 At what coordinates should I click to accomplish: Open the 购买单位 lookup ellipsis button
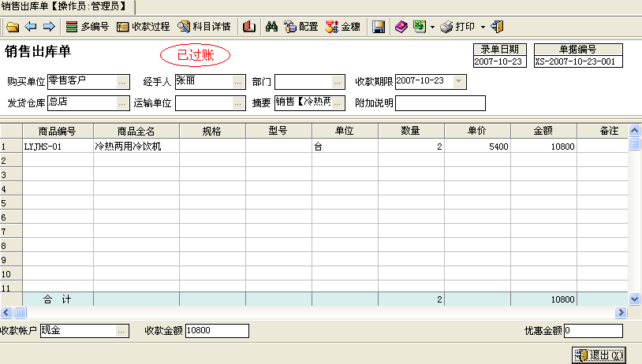[x=122, y=82]
